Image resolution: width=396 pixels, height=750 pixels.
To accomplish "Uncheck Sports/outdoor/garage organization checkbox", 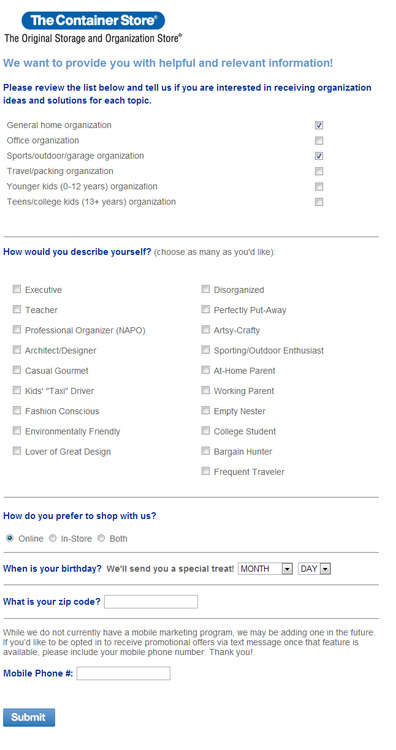I will [319, 156].
